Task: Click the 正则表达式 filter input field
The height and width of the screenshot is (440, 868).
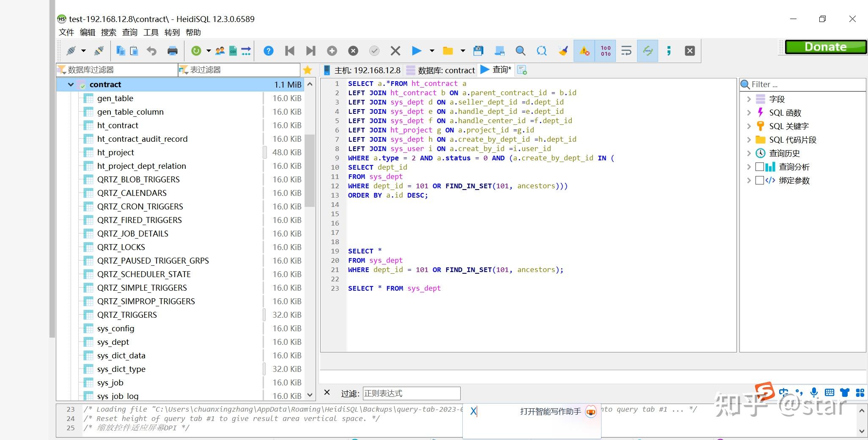Action: coord(411,393)
